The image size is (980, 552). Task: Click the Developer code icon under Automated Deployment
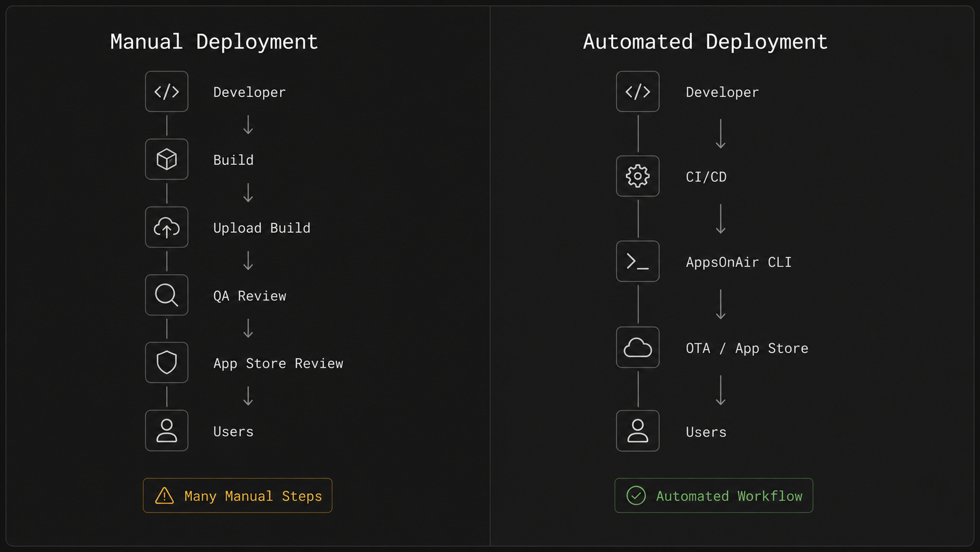638,92
